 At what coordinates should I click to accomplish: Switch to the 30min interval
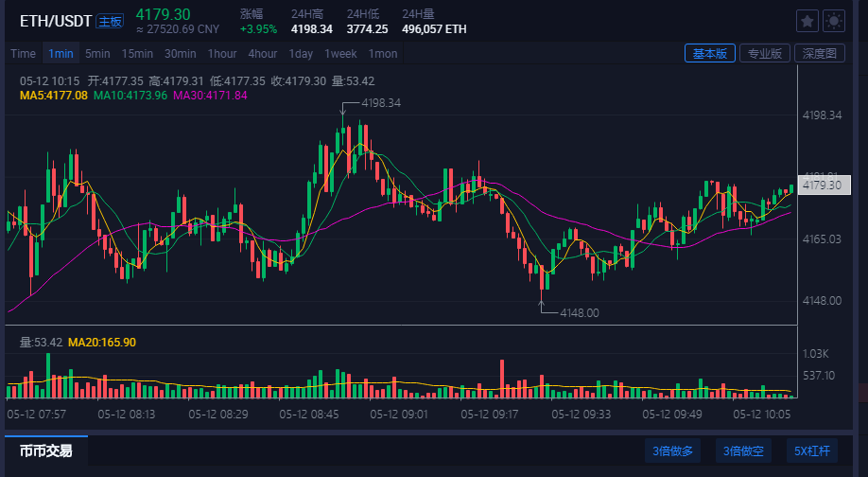pyautogui.click(x=181, y=54)
